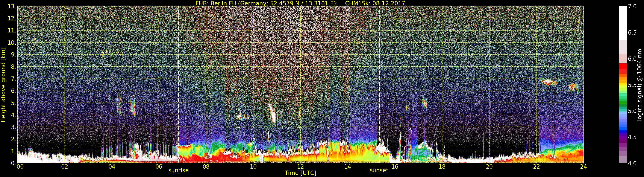
Task: Click the plot title 'FUB: Berlin FU (Germany...'
Action: 300,3
